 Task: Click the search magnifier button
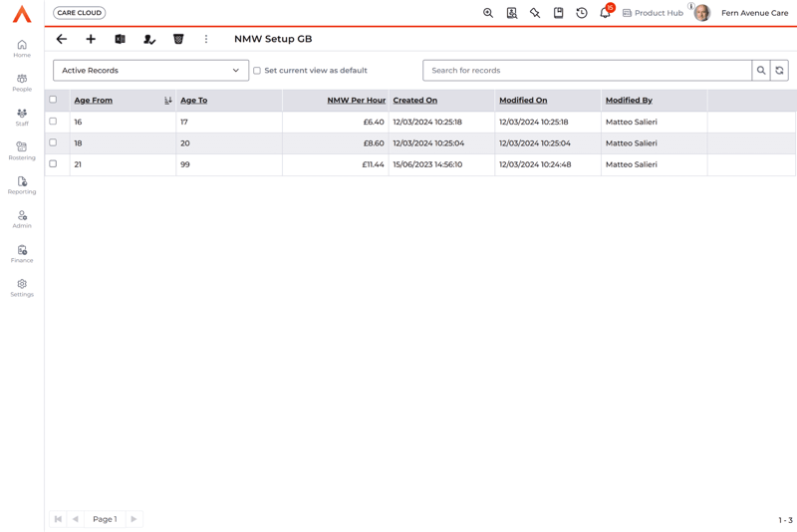coord(761,71)
